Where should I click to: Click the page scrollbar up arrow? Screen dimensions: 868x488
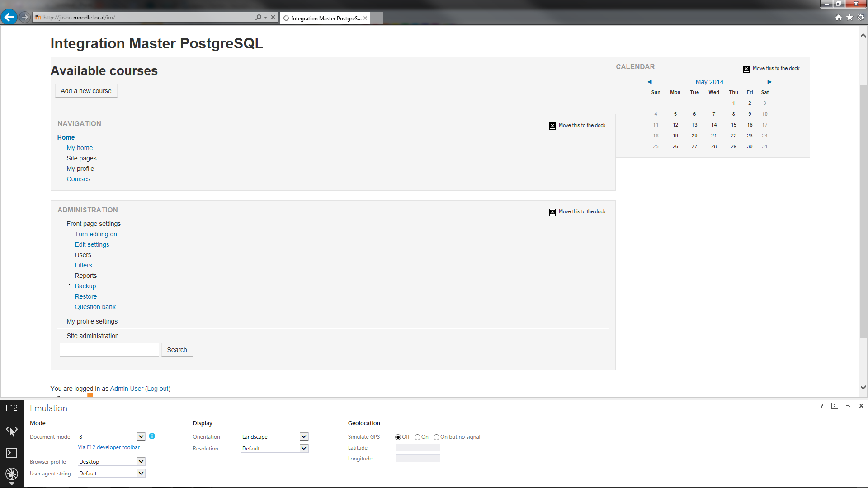point(863,35)
